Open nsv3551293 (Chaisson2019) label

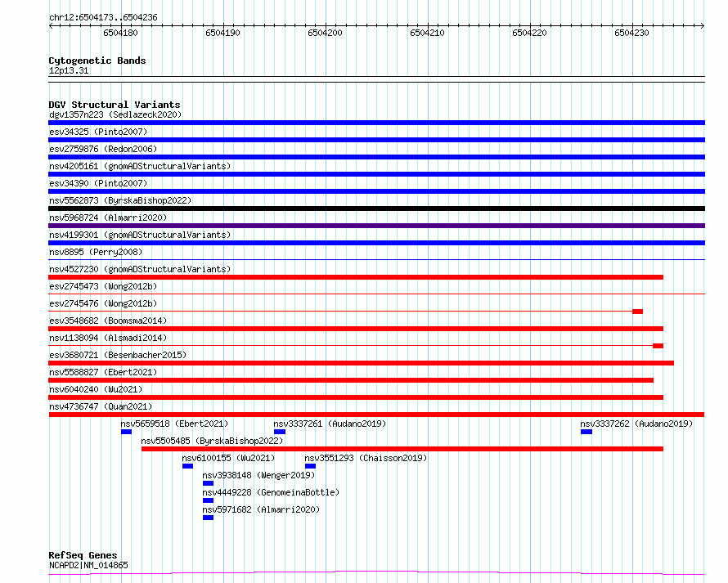click(366, 458)
